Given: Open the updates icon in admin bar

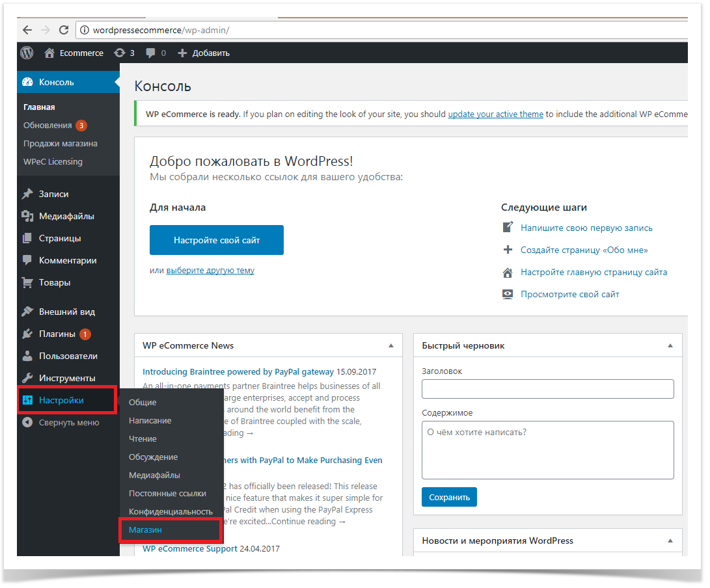Looking at the screenshot, I should (120, 53).
